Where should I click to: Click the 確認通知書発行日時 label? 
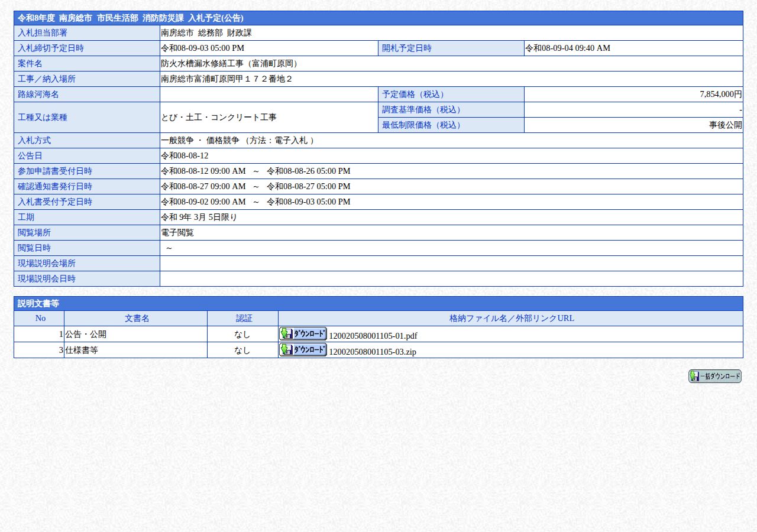[x=55, y=187]
